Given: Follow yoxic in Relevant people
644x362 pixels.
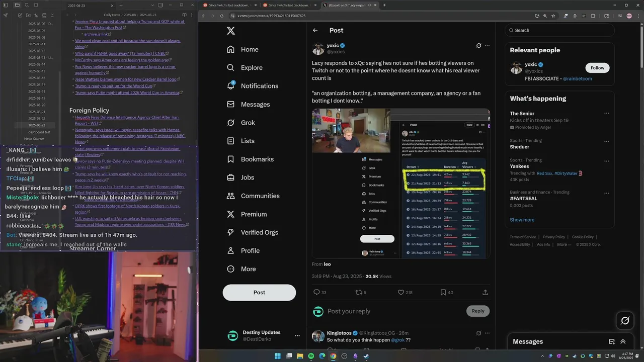Looking at the screenshot, I should click(597, 68).
